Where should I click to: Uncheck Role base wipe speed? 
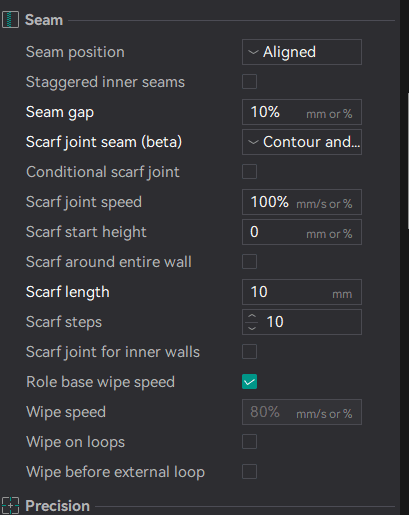click(249, 382)
